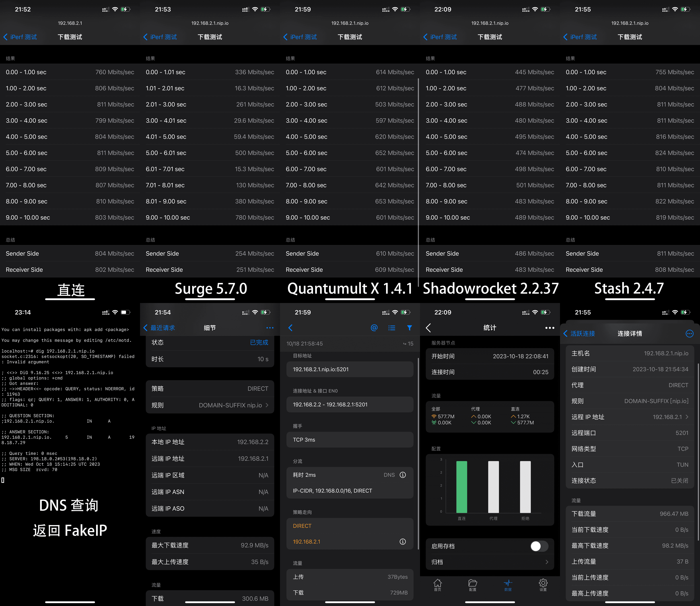Image resolution: width=700 pixels, height=606 pixels.
Task: Expand 规则 DOMAIN-SUFFIX nip.io row in Surge
Action: coord(210,405)
